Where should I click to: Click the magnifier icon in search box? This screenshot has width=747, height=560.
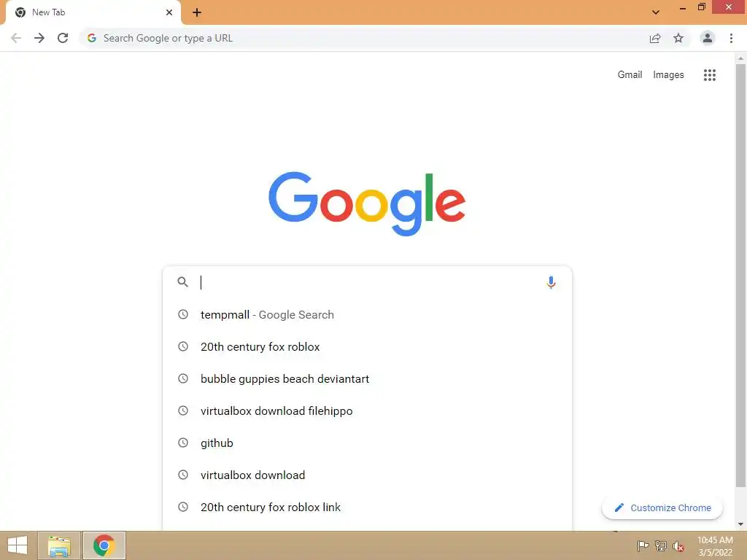tap(182, 282)
